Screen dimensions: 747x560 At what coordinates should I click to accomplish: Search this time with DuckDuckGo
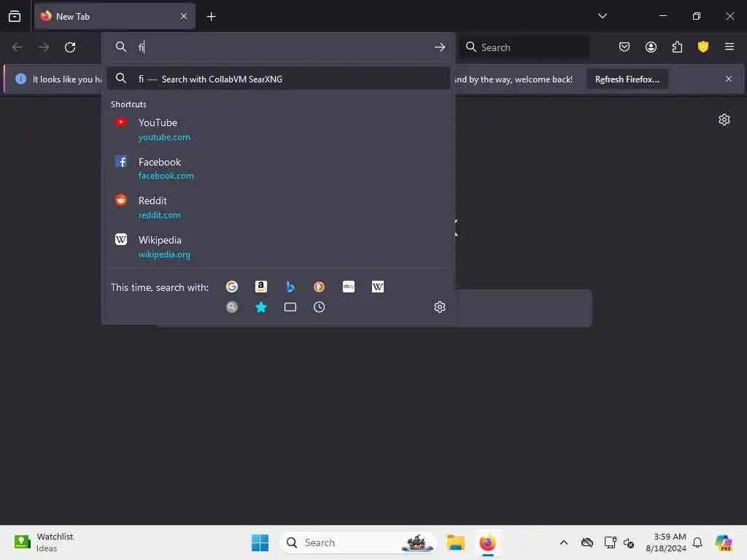tap(320, 287)
